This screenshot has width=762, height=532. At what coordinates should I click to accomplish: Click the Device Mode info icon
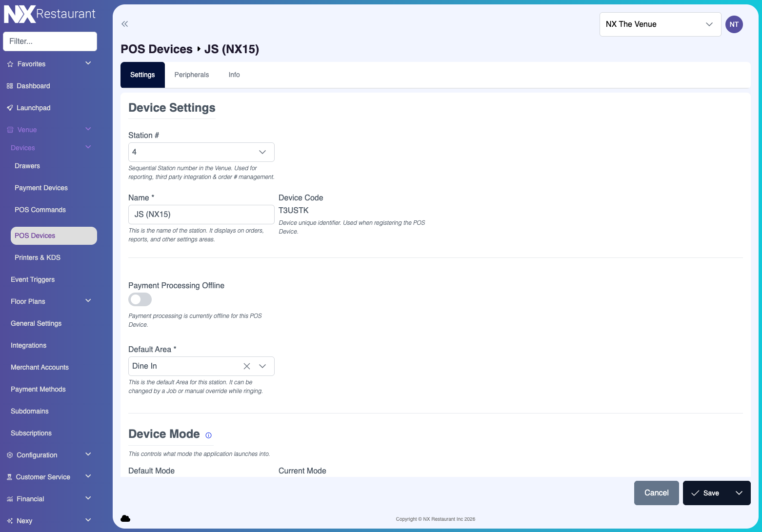tap(208, 435)
